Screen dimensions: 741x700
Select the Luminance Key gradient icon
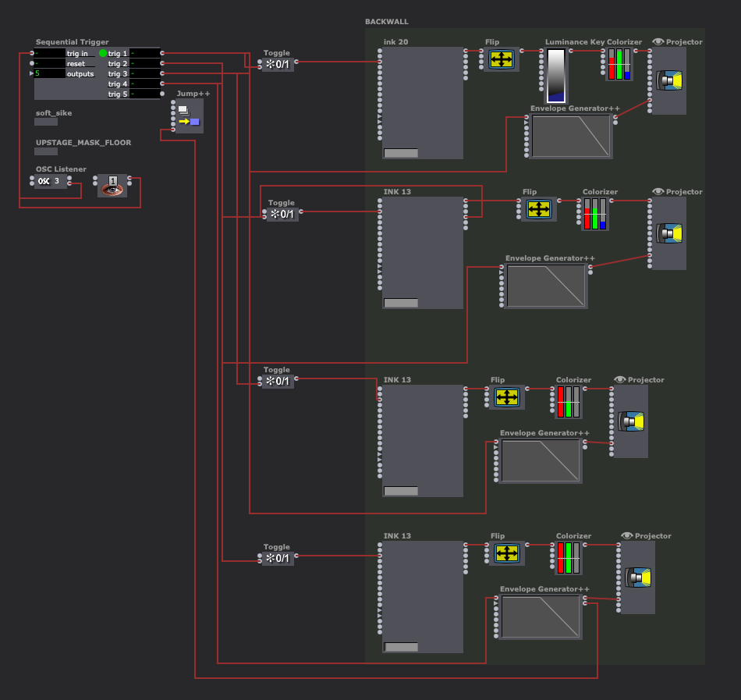point(555,76)
